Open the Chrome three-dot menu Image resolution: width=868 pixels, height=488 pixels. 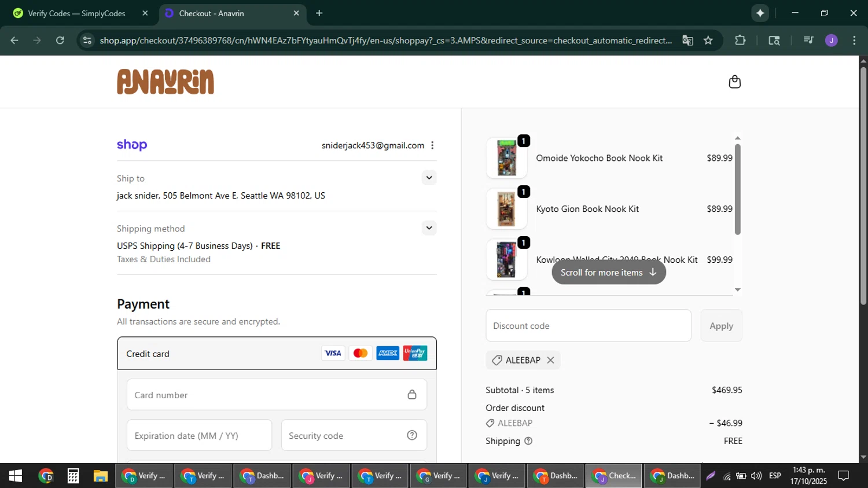pos(854,41)
